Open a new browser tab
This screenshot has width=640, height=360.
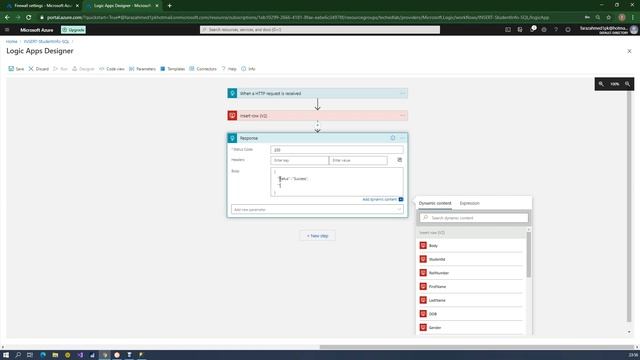tap(169, 6)
